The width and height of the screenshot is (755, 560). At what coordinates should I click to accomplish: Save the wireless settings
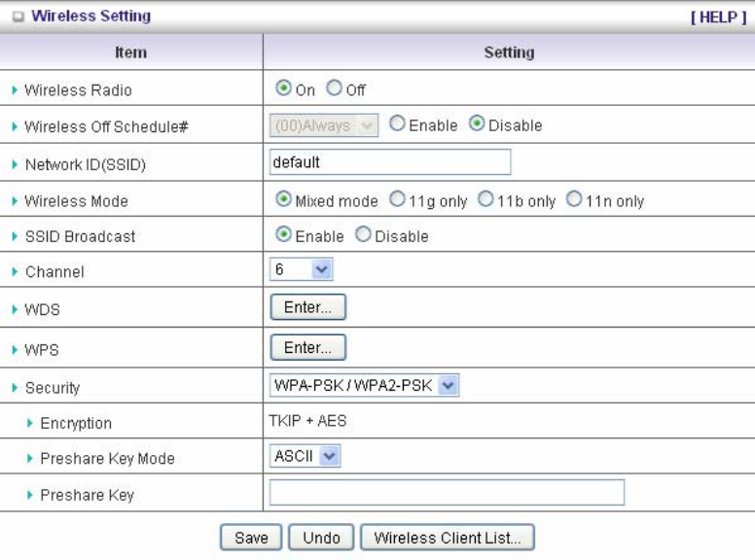point(251,538)
